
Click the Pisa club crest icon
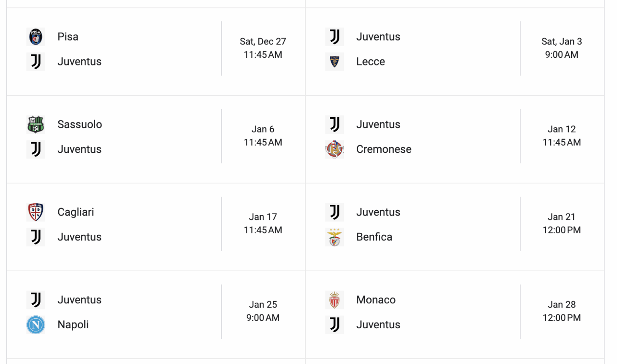click(36, 37)
